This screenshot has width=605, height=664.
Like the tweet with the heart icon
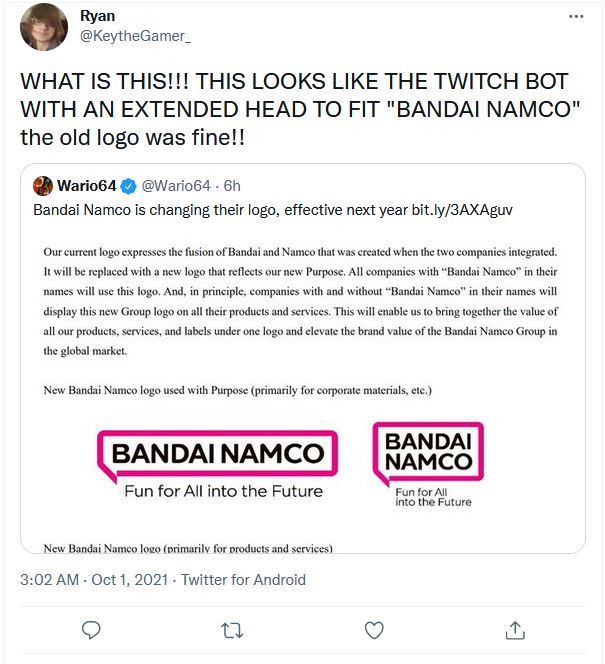coord(374,629)
